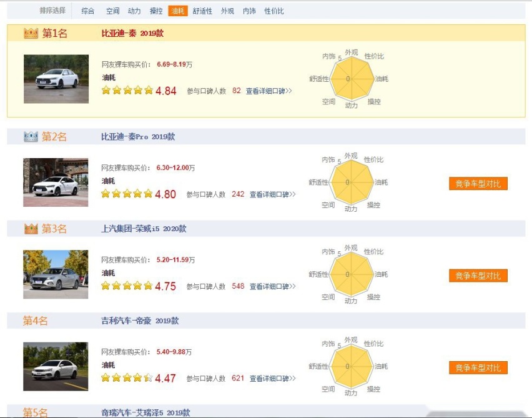Click 竞争车型对比 button for 吉利帝豪
The image size is (532, 418).
tap(478, 368)
